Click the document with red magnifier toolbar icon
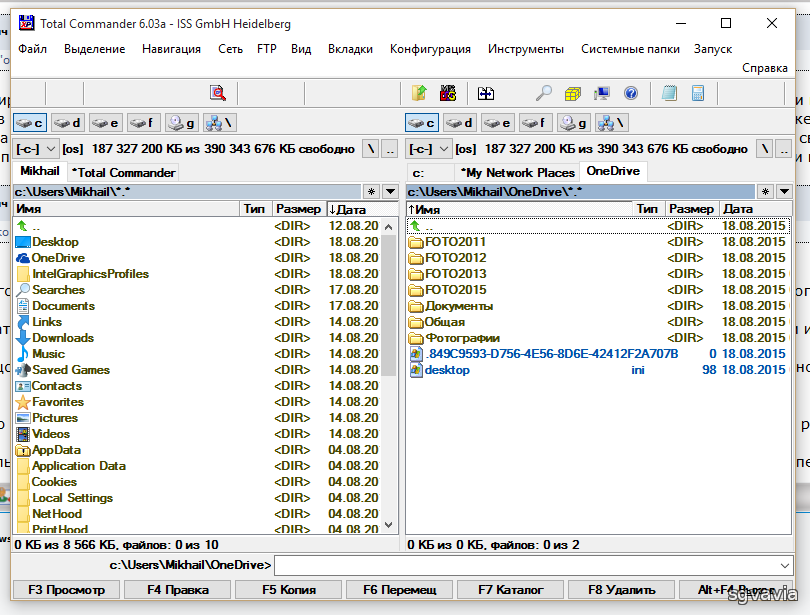 click(218, 93)
